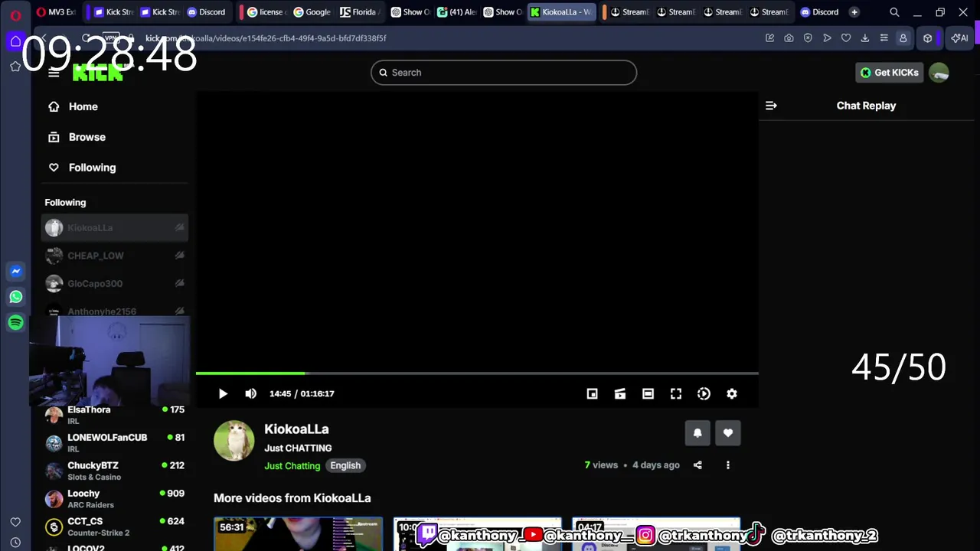Seek on the video progress bar
This screenshot has height=551, width=980.
click(477, 373)
